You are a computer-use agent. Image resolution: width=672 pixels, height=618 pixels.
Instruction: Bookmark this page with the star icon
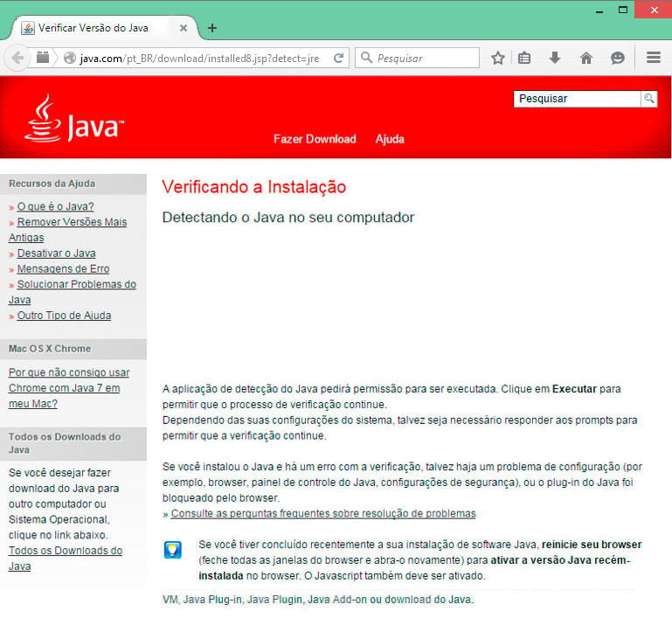(497, 58)
